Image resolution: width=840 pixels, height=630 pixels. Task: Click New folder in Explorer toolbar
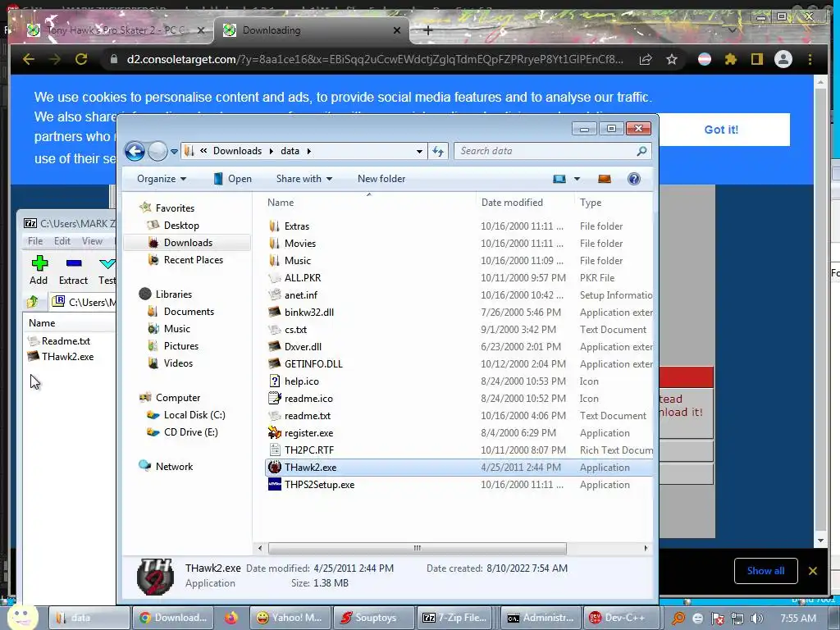[x=381, y=179]
